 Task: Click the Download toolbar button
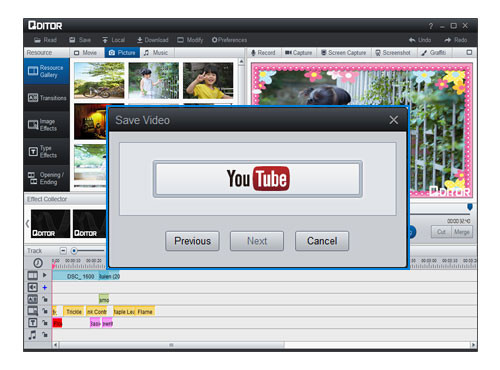click(x=153, y=40)
